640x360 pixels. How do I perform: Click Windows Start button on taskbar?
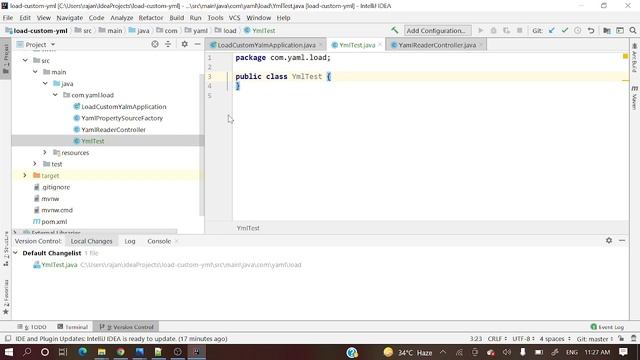click(8, 352)
